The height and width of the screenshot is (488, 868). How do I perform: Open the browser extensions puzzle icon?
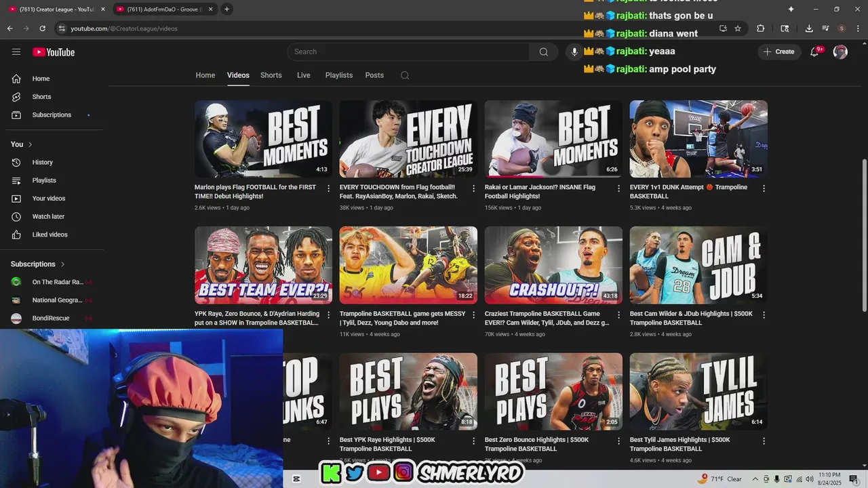click(x=760, y=28)
